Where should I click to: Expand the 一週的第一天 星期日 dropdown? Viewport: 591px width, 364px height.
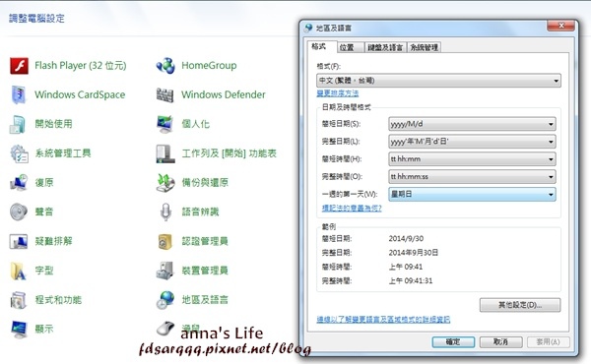[472, 194]
